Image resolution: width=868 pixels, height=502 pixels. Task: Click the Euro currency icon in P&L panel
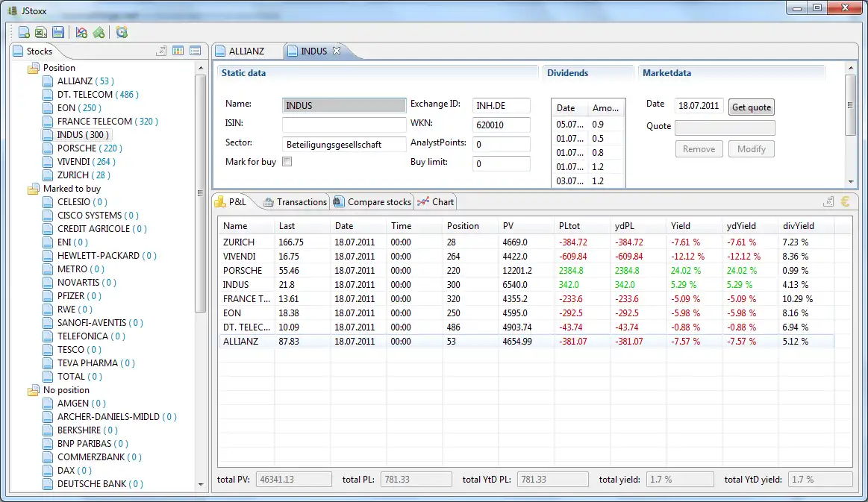(845, 201)
